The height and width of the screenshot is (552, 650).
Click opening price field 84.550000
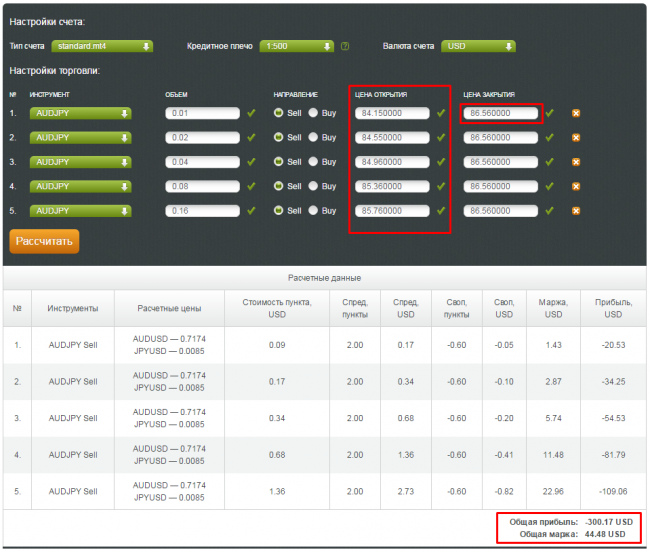point(392,137)
